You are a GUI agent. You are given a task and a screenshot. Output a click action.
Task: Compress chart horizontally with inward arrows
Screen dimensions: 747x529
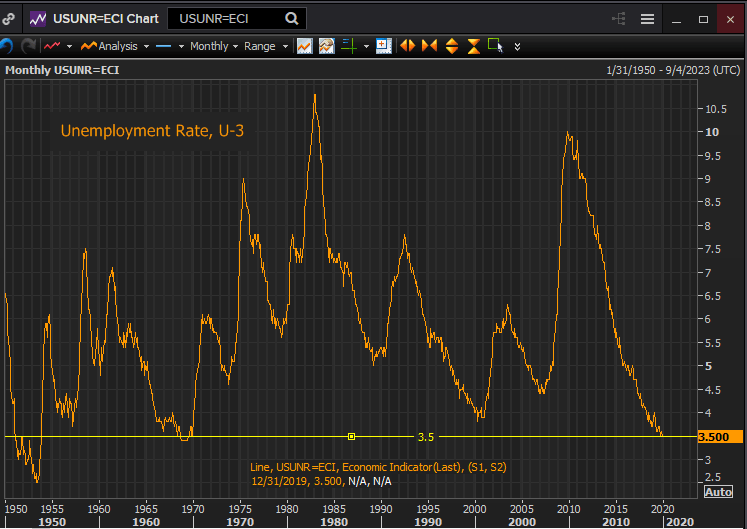429,46
